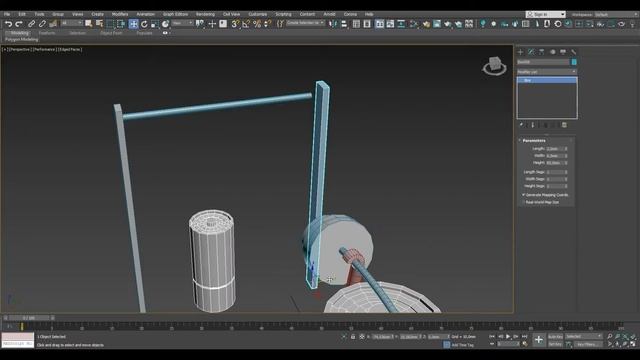Open the Sign In dropdown

coord(545,14)
